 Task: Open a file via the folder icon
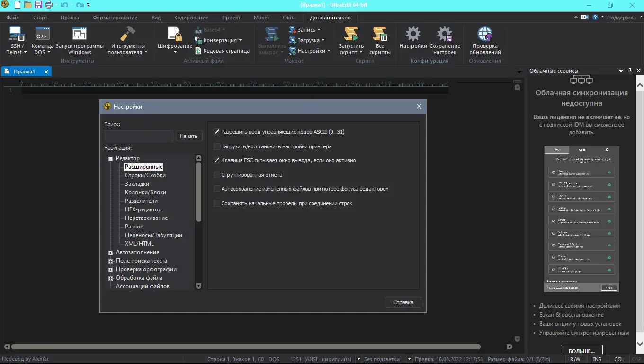[28, 5]
